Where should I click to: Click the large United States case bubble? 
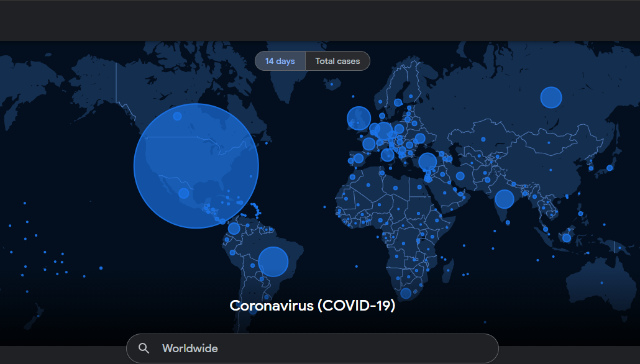pos(196,166)
